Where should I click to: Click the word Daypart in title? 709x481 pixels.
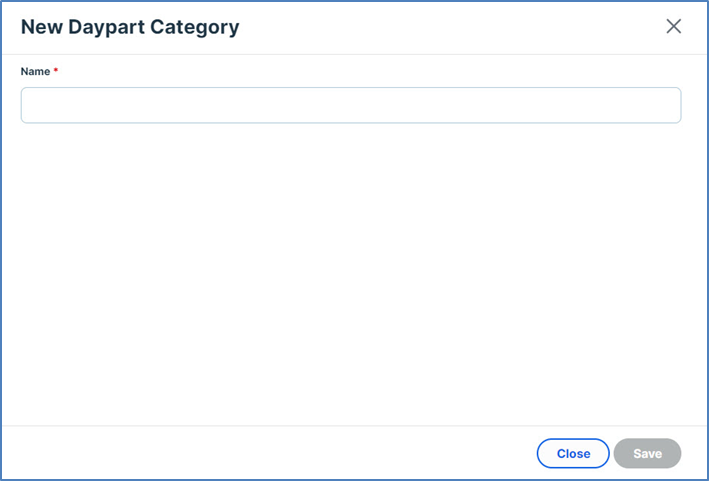[x=107, y=27]
